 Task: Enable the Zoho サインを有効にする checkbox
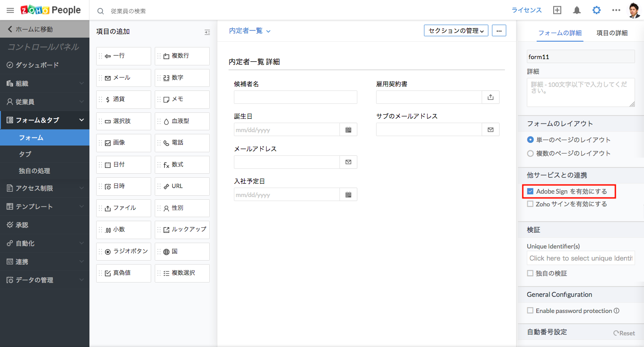[530, 204]
